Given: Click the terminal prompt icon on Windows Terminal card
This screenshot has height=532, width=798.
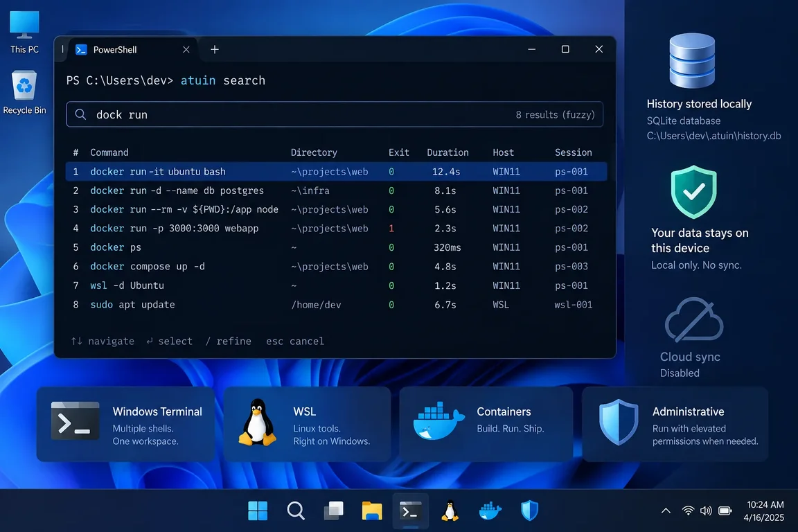Looking at the screenshot, I should (76, 421).
